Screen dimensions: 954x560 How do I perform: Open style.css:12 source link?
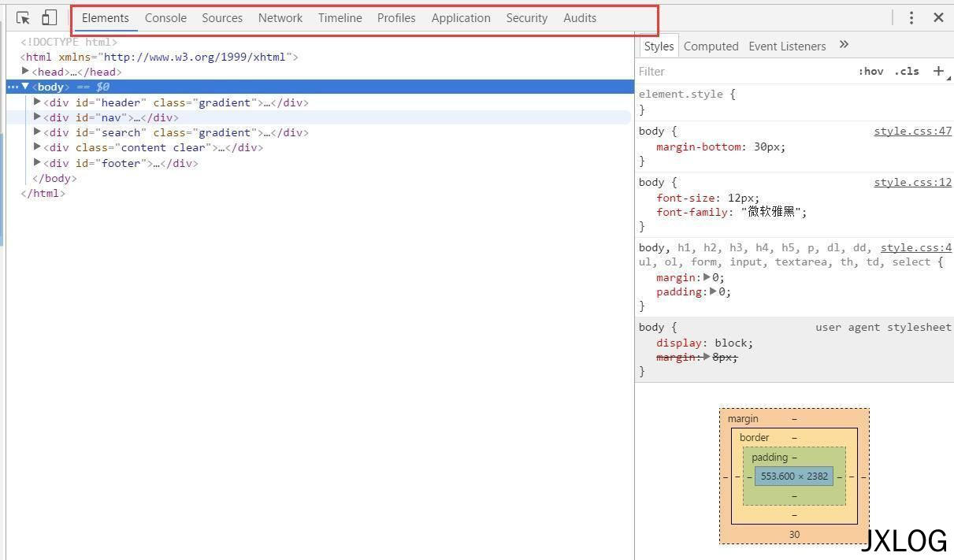(912, 183)
